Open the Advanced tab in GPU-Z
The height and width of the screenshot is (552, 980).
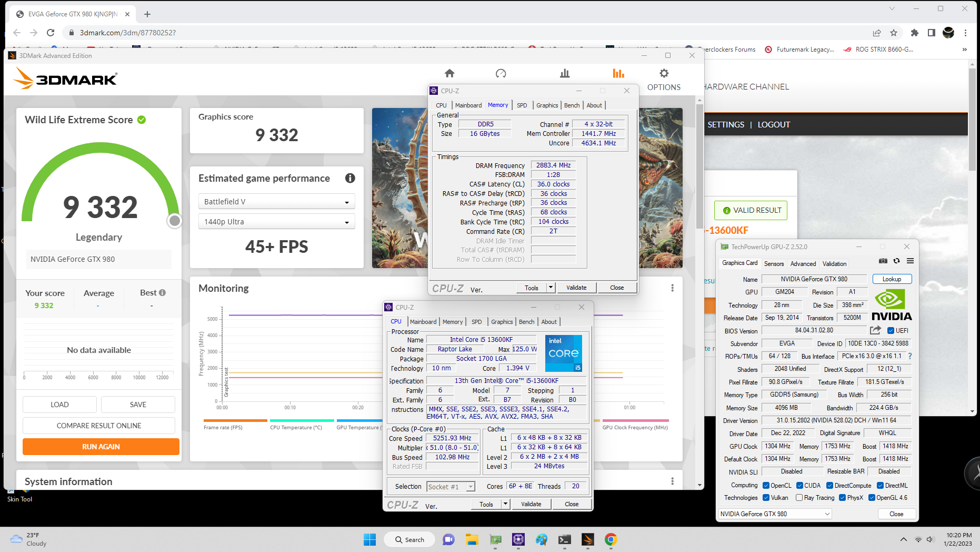click(x=803, y=264)
